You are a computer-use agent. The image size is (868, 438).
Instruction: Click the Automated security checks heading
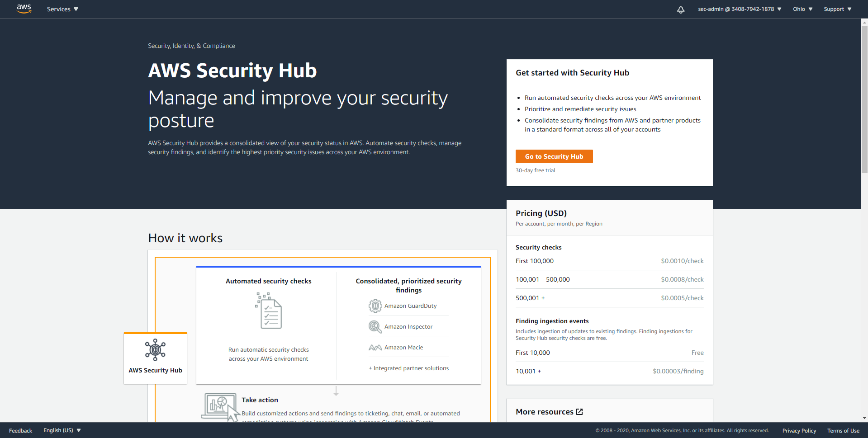269,281
